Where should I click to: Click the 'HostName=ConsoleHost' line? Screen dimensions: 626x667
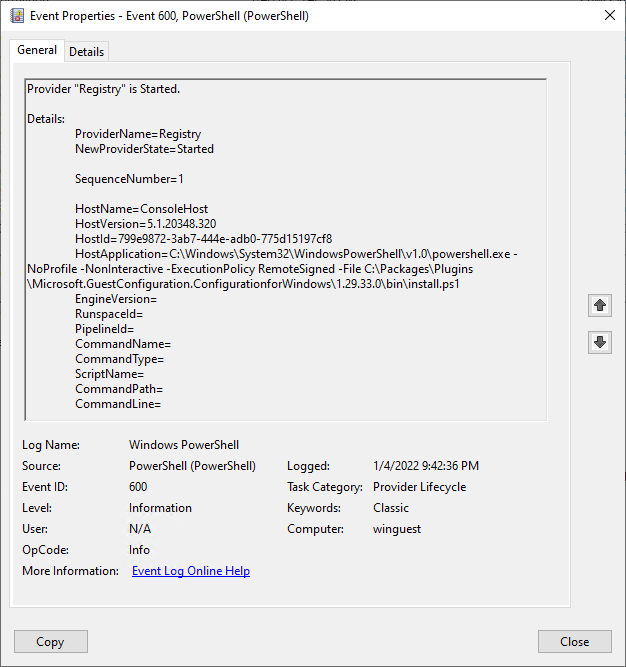point(141,209)
